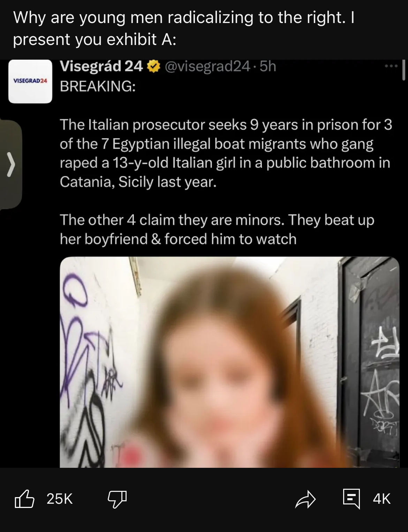This screenshot has width=408, height=532.
Task: Open comments via the speech-bubble icon
Action: (x=351, y=499)
